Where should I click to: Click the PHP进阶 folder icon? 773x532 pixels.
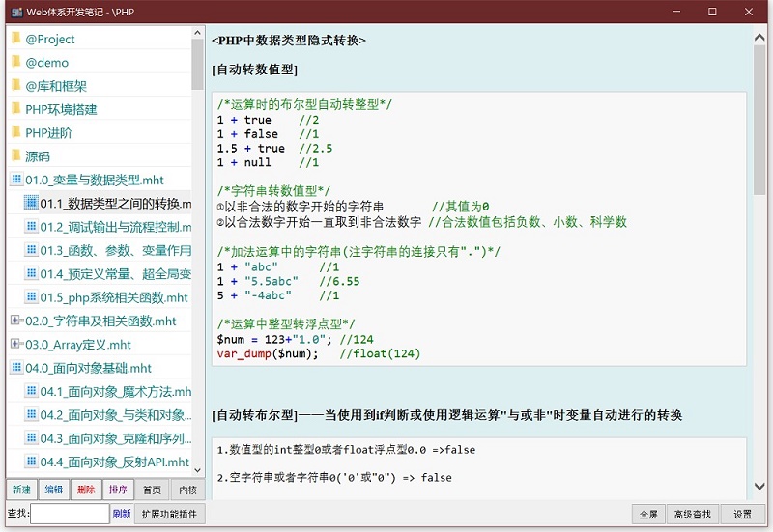(15, 132)
